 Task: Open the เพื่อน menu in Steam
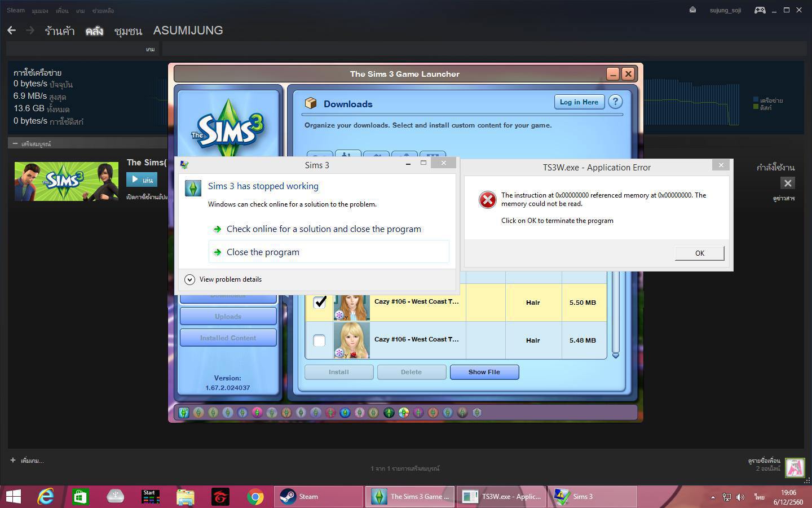(62, 11)
